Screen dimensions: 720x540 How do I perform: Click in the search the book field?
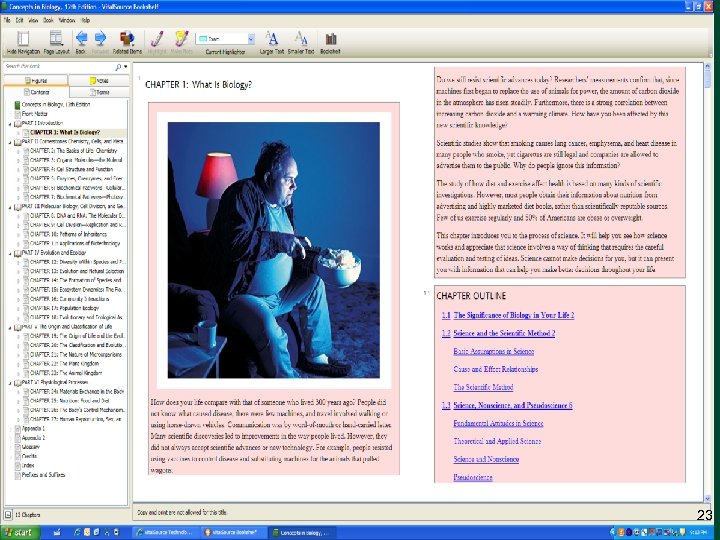click(x=59, y=67)
